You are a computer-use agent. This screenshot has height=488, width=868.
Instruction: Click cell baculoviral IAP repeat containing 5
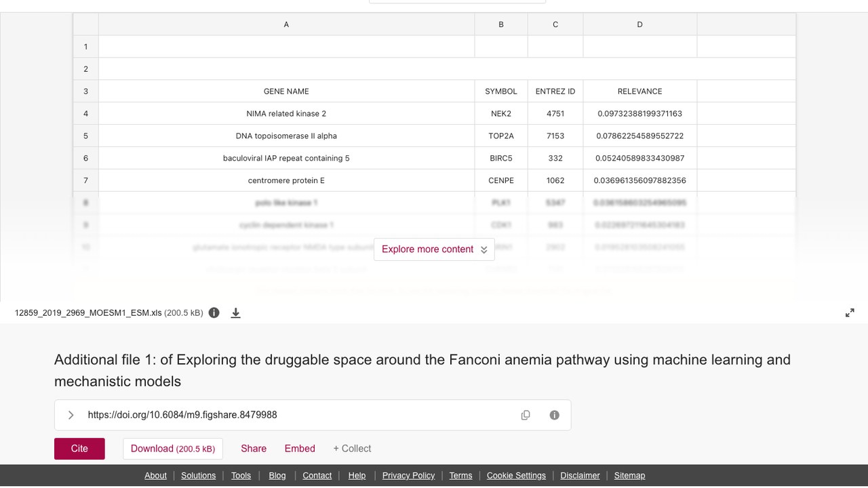point(286,159)
